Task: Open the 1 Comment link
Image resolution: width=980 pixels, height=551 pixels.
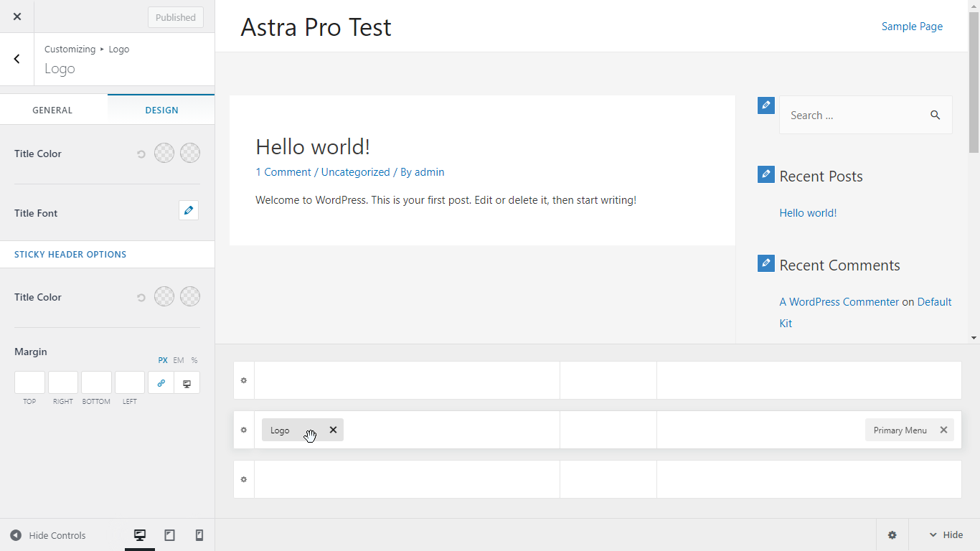Action: [x=283, y=172]
